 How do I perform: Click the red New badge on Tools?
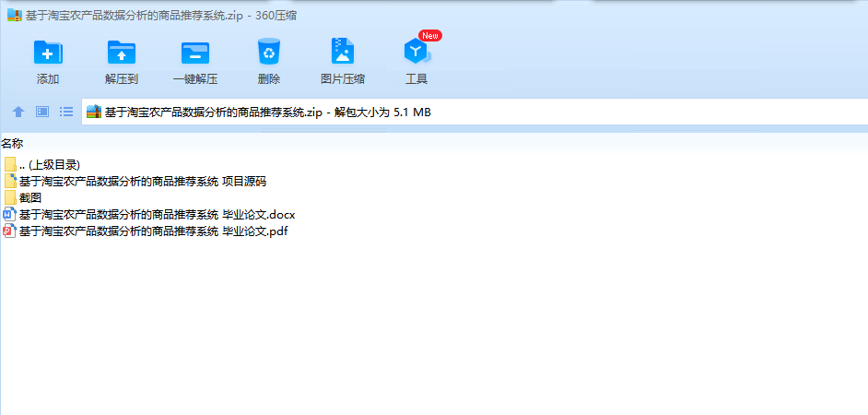430,35
